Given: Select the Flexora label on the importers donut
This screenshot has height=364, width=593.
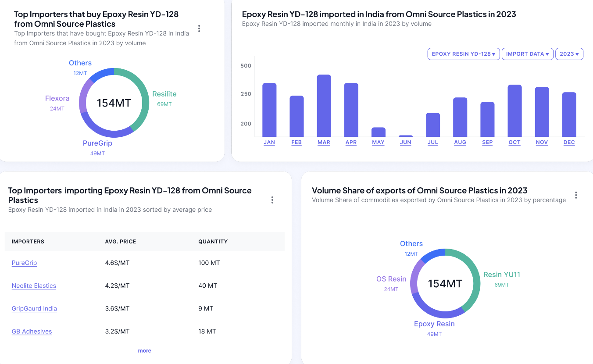Looking at the screenshot, I should coord(57,98).
